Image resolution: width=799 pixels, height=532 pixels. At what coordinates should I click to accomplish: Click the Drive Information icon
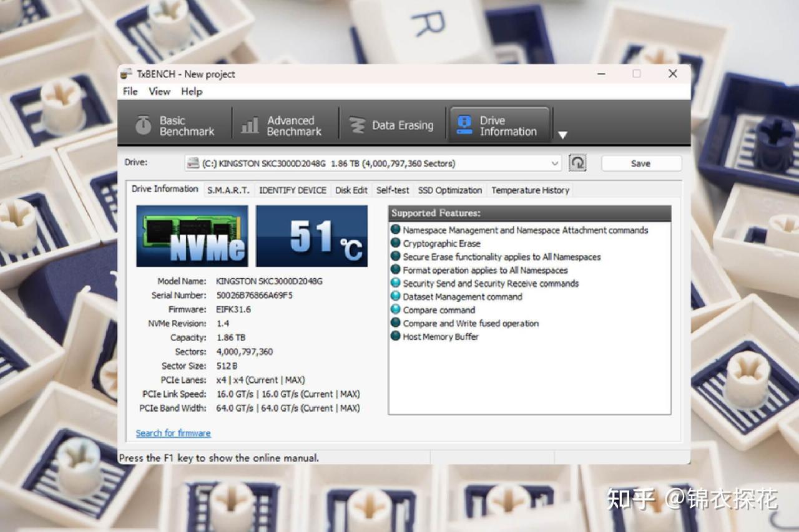[x=464, y=125]
